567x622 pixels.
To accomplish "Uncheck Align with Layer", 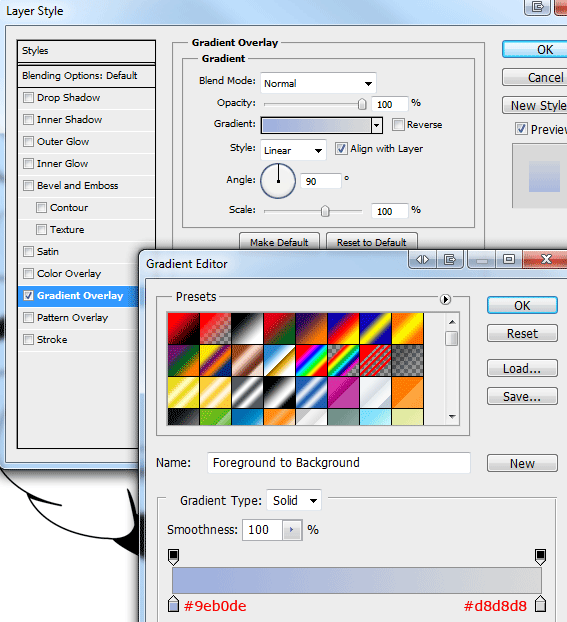I will point(341,149).
